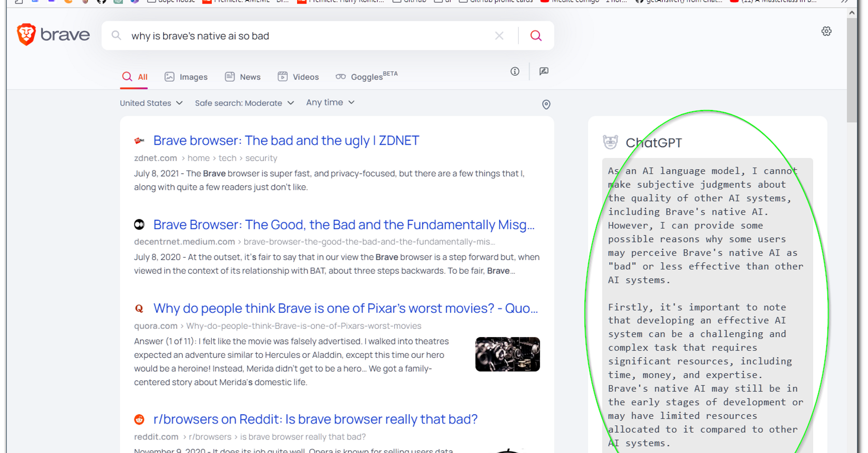Click the reddit.com breadcrumb URL

[250, 437]
